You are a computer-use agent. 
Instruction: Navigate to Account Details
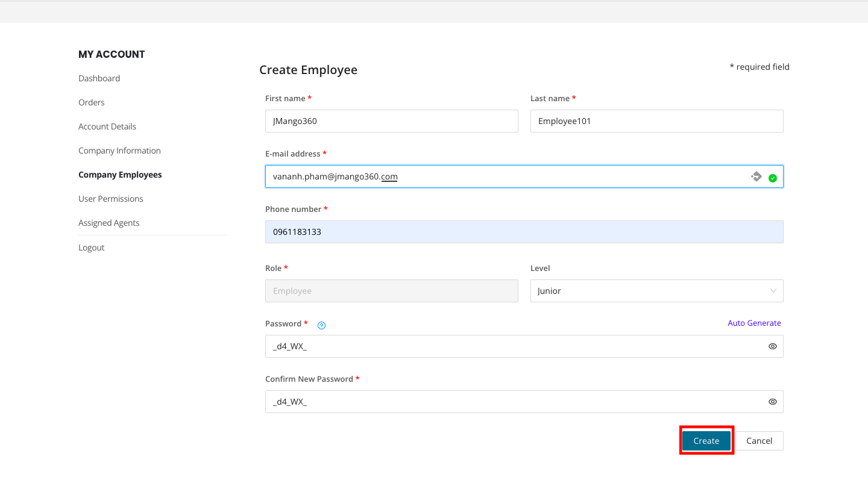pos(107,126)
